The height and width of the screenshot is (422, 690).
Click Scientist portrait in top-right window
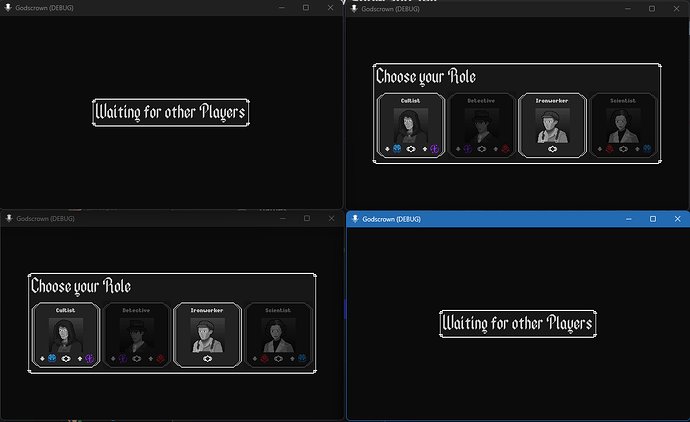pyautogui.click(x=622, y=124)
